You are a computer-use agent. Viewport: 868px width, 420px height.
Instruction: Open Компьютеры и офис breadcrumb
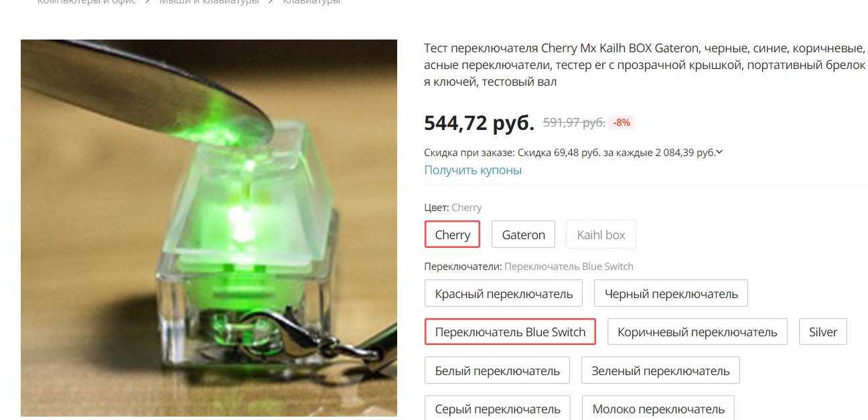click(x=86, y=2)
